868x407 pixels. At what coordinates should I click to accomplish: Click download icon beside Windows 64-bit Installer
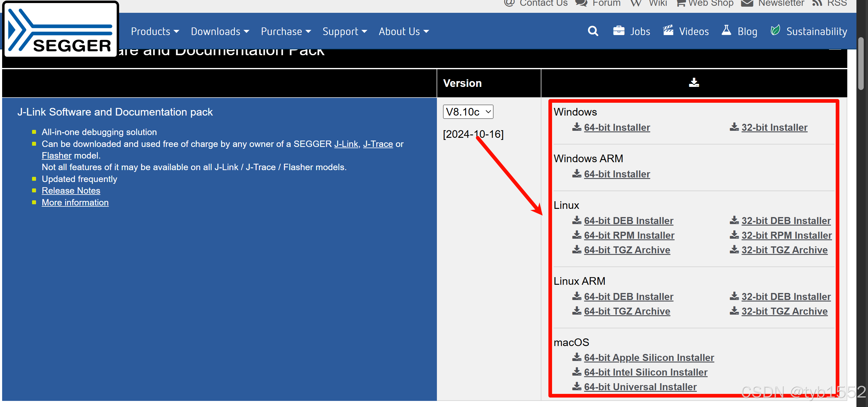tap(576, 127)
